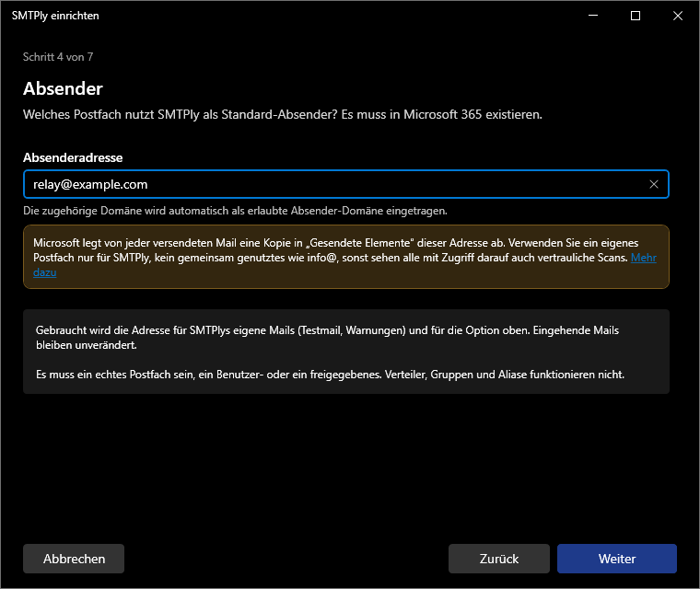Click the 'SMTPly einrichten' window title

(x=55, y=16)
